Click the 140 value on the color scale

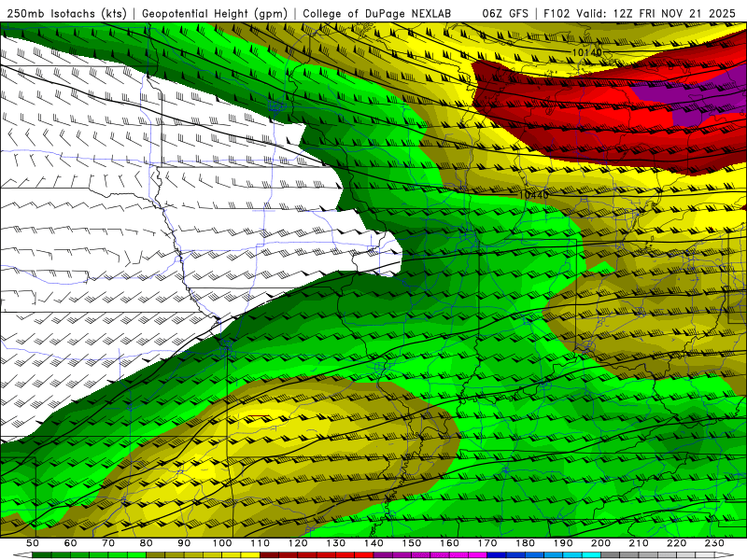(x=373, y=543)
